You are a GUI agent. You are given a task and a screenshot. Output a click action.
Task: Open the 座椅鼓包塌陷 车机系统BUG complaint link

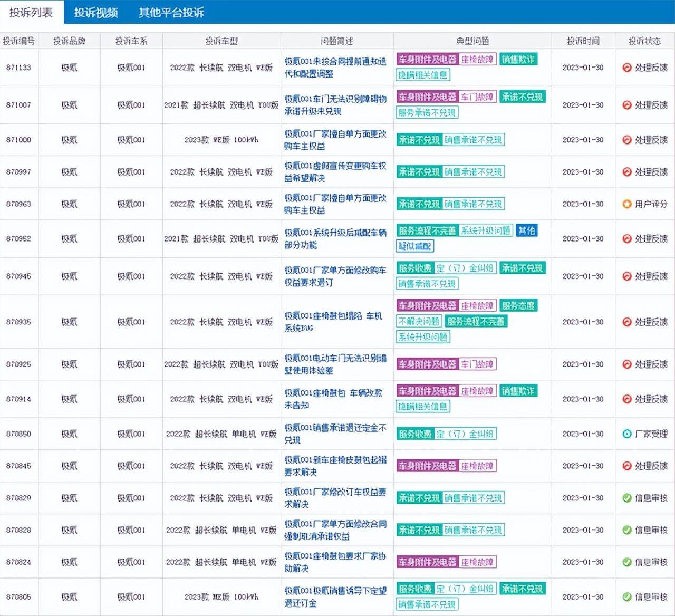(x=333, y=322)
